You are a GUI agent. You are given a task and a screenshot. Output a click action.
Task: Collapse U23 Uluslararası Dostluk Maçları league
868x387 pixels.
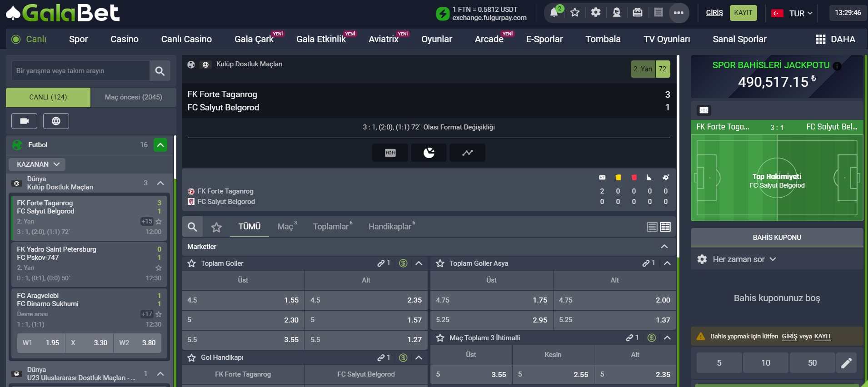point(160,374)
